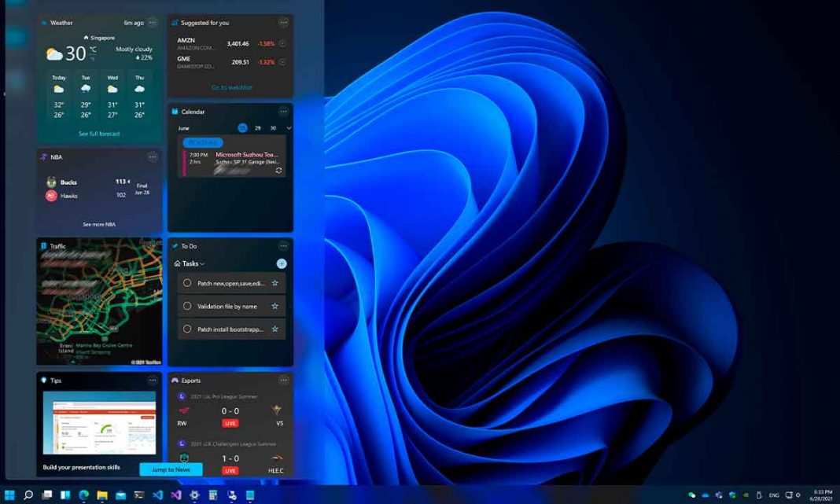The height and width of the screenshot is (504, 840).
Task: Open Visual Studio Code from taskbar
Action: 157,495
